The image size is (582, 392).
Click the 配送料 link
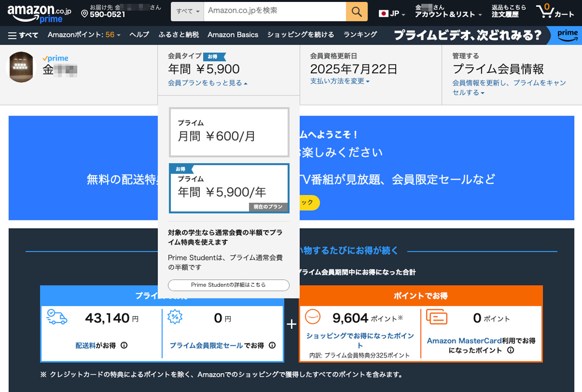85,345
